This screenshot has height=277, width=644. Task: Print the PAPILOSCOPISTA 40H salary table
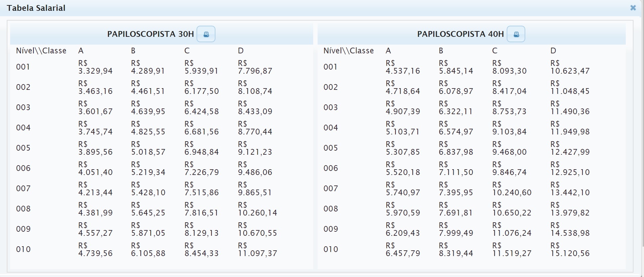point(516,34)
